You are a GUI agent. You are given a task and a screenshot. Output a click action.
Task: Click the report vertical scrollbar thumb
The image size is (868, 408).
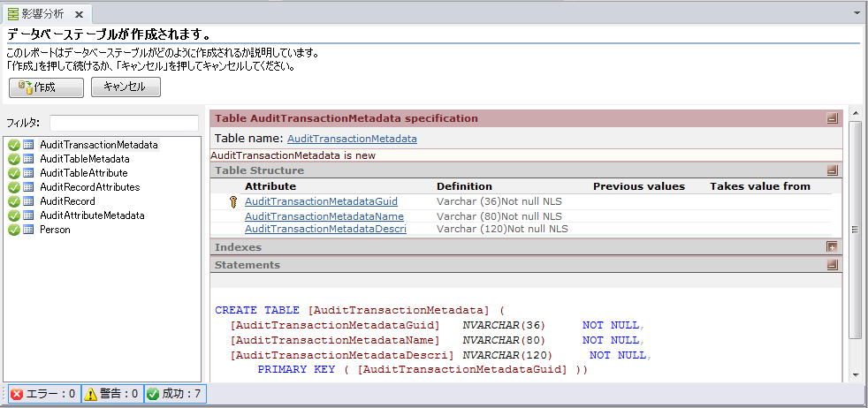pos(855,231)
